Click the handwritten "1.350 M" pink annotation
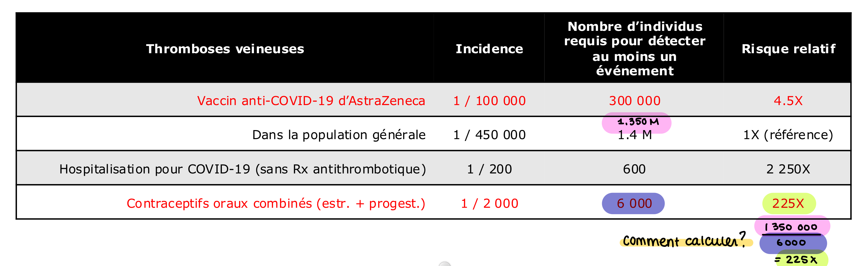868x266 pixels. click(638, 122)
